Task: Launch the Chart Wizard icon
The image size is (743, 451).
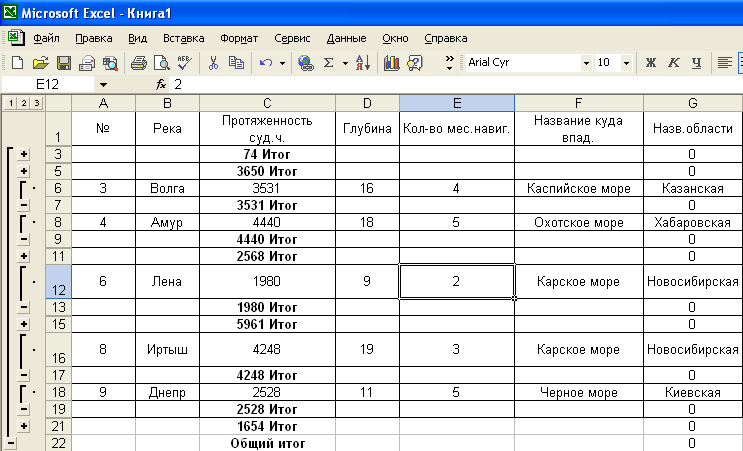Action: (x=391, y=63)
